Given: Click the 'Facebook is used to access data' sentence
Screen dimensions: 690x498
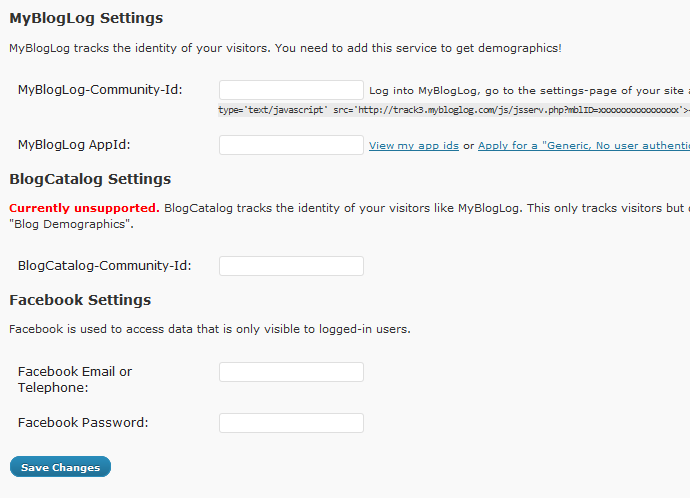Looking at the screenshot, I should 210,329.
